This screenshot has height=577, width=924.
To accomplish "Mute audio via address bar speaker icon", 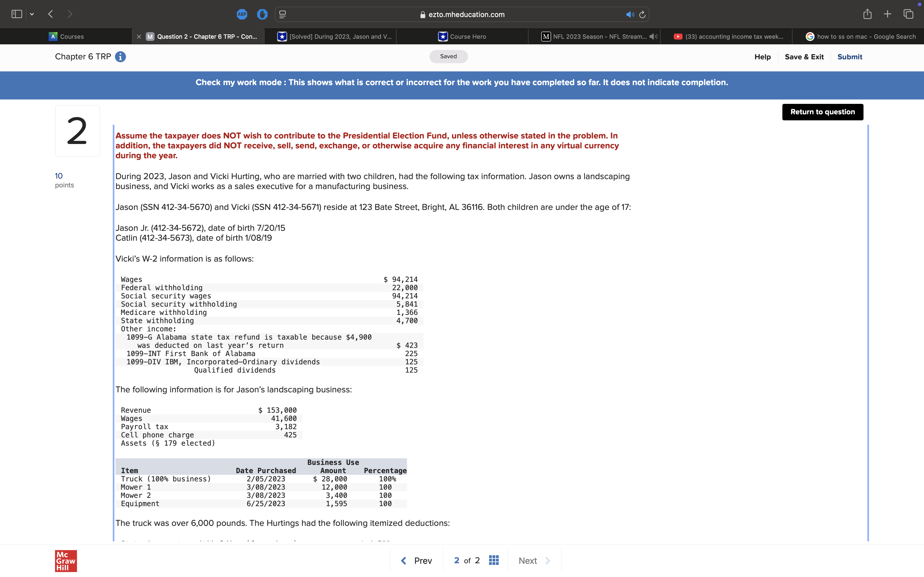I will (x=630, y=15).
